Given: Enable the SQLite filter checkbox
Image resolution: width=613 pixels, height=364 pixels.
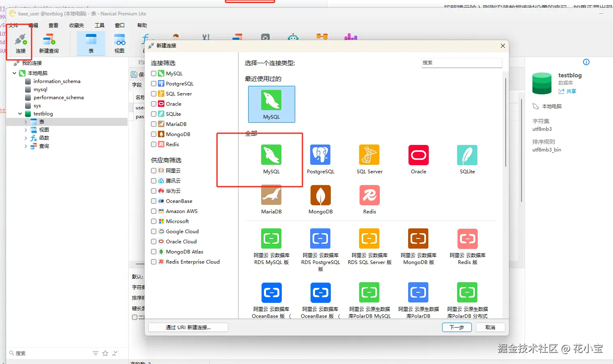Looking at the screenshot, I should click(154, 114).
